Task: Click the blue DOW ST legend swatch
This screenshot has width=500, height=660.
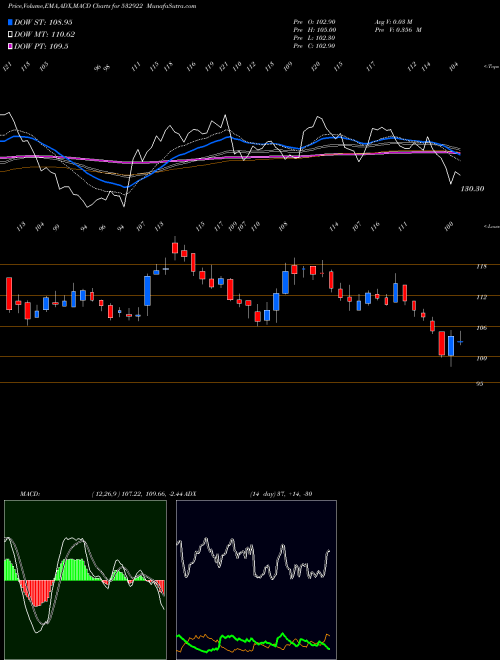Action: pyautogui.click(x=11, y=22)
